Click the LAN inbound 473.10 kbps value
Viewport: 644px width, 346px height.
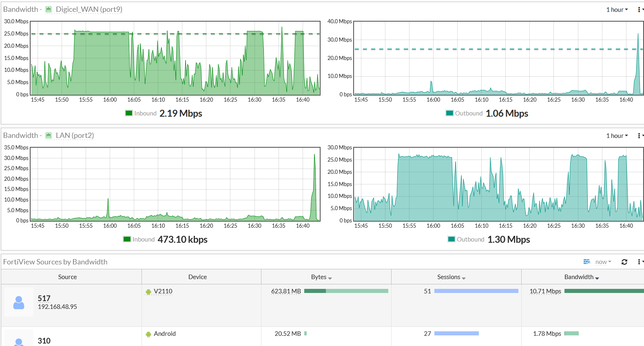pyautogui.click(x=183, y=240)
